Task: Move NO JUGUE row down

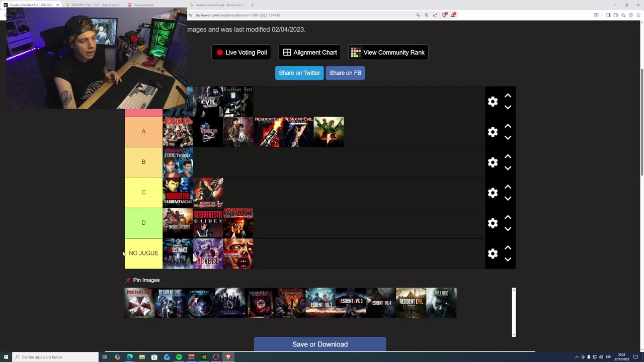Action: pyautogui.click(x=508, y=259)
